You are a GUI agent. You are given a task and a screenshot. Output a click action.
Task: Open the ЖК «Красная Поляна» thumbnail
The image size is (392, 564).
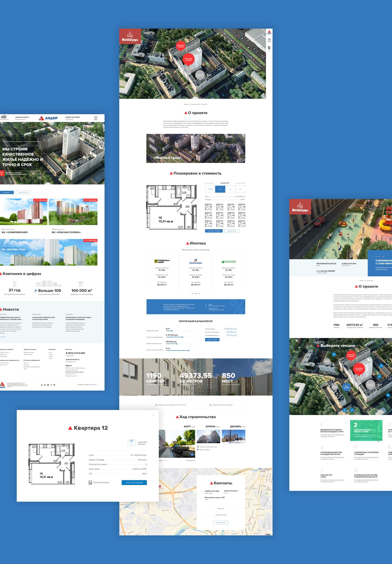(x=73, y=212)
